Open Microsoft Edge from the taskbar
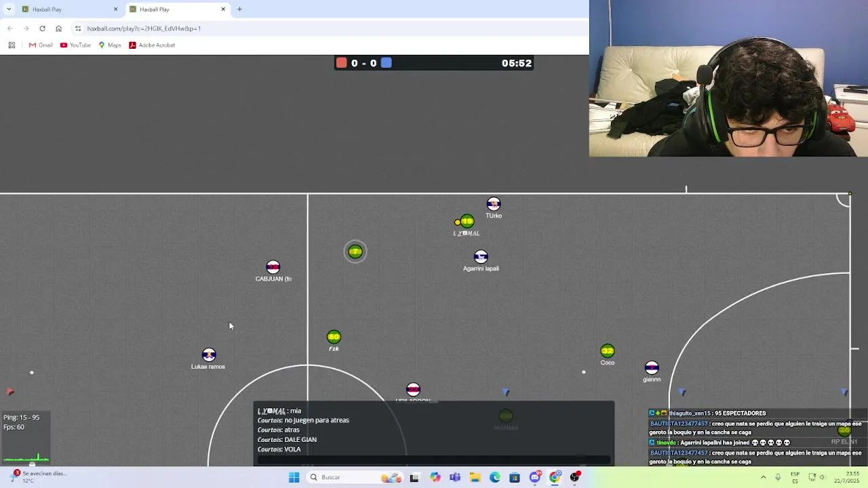Screen dimensions: 868x488 coord(495,477)
